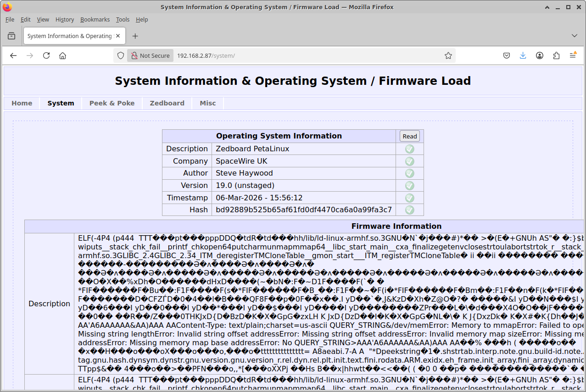Open the Downloads panel icon
The width and height of the screenshot is (586, 392).
click(x=523, y=55)
